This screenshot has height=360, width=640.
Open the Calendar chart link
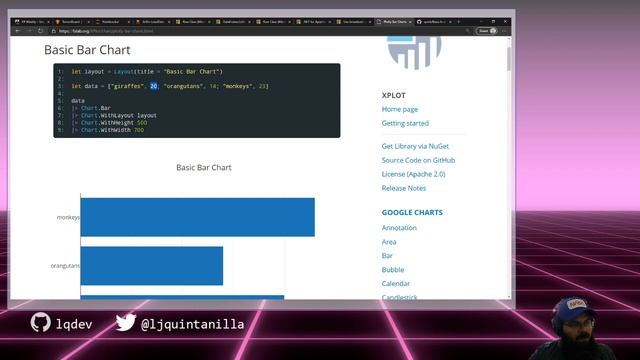coord(396,284)
